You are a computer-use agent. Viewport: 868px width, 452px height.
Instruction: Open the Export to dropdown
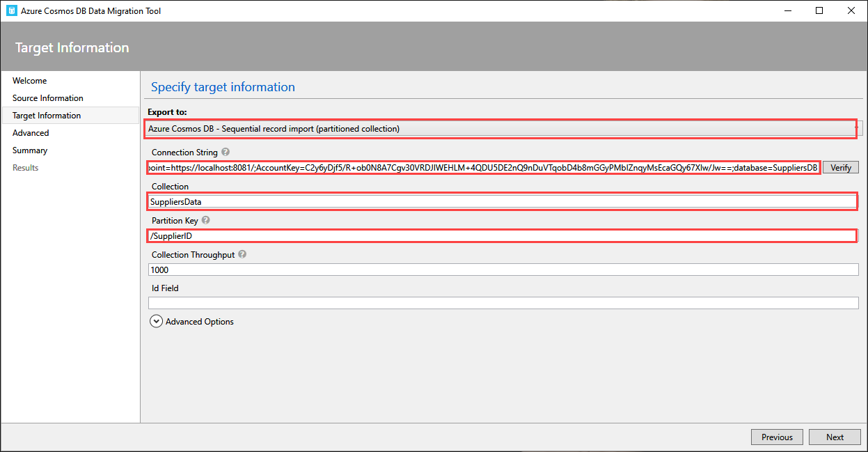point(505,129)
